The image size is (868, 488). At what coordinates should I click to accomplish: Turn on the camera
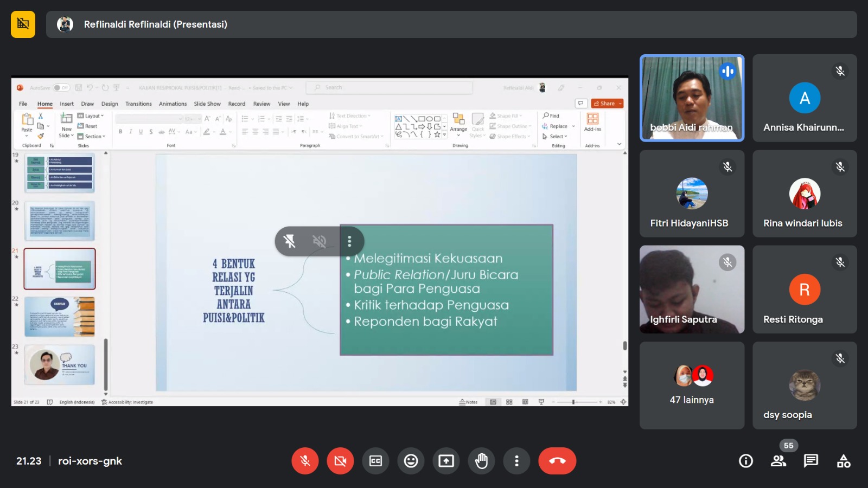coord(340,461)
